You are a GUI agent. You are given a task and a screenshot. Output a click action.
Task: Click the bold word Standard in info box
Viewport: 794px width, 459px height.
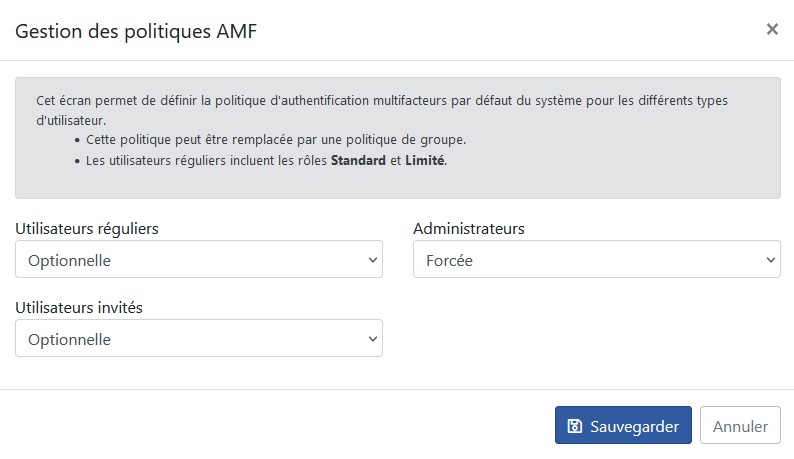[359, 161]
